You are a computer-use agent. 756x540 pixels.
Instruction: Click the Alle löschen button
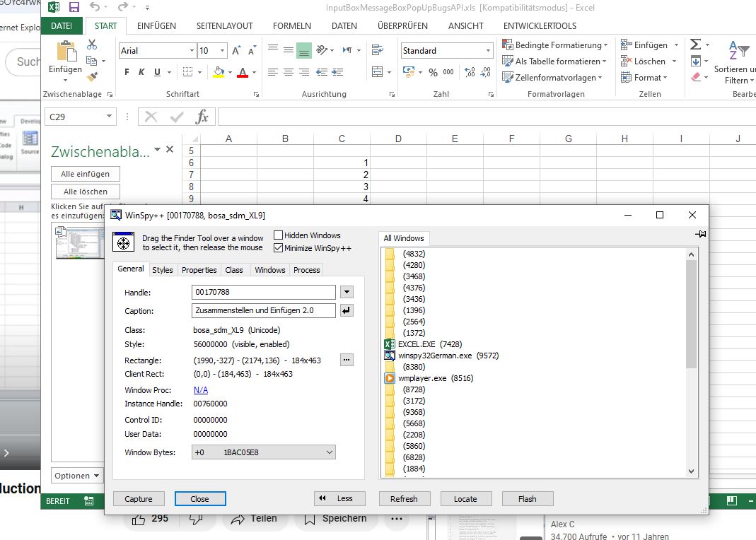(86, 192)
